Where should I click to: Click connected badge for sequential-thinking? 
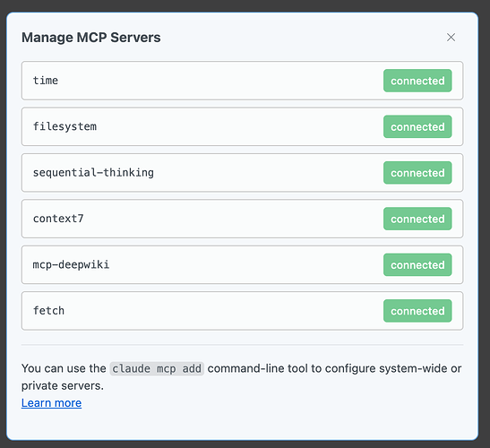pos(417,173)
